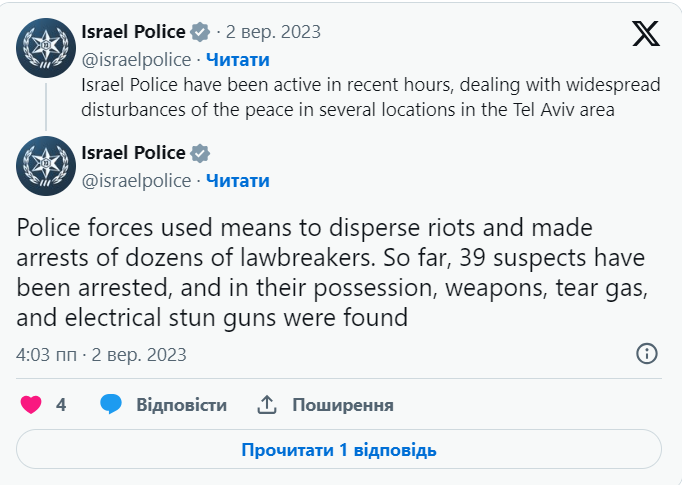The height and width of the screenshot is (485, 682).
Task: Click the X logo icon
Action: (646, 33)
